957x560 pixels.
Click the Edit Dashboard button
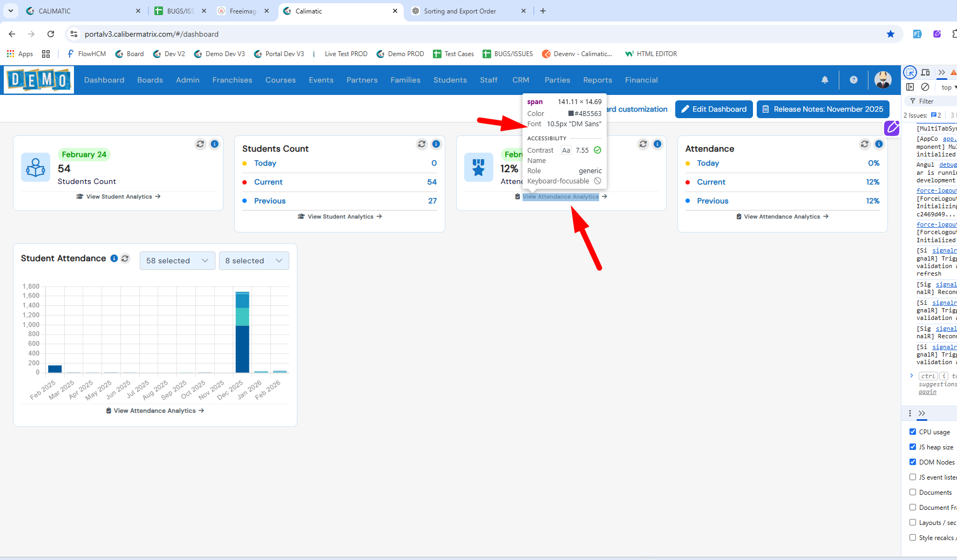(714, 109)
